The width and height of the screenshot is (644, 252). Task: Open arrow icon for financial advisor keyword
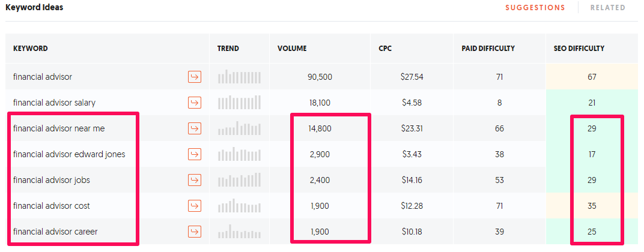pos(195,77)
